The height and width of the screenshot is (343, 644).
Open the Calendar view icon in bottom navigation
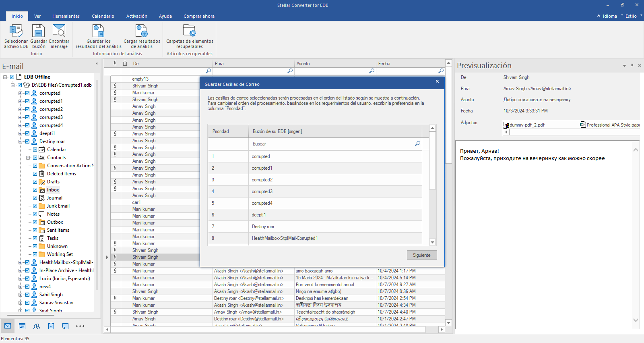coord(22,326)
